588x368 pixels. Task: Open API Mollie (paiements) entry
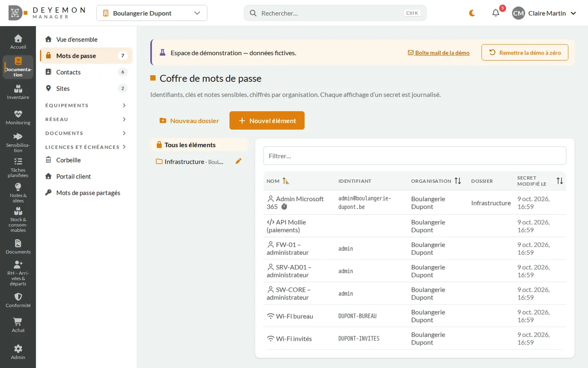[286, 226]
